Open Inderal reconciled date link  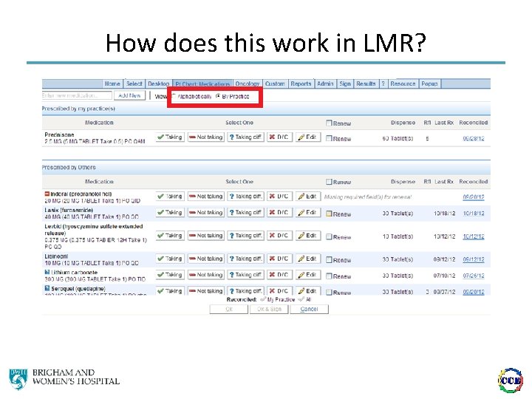[474, 197]
